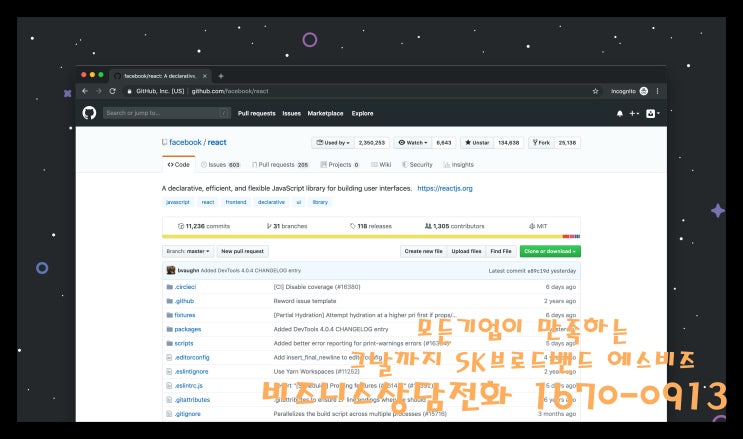This screenshot has height=439, width=743.
Task: Click the GitHub Octocat logo
Action: pos(89,113)
